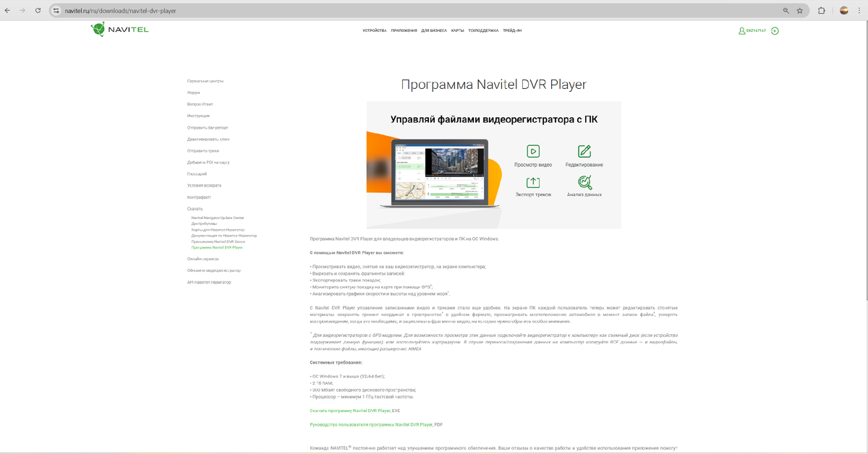
Task: Open Приложение Navitel DVR Center sublink
Action: (x=218, y=241)
